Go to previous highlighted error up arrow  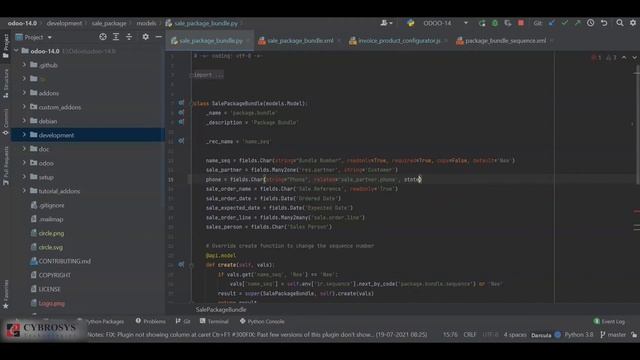(624, 58)
